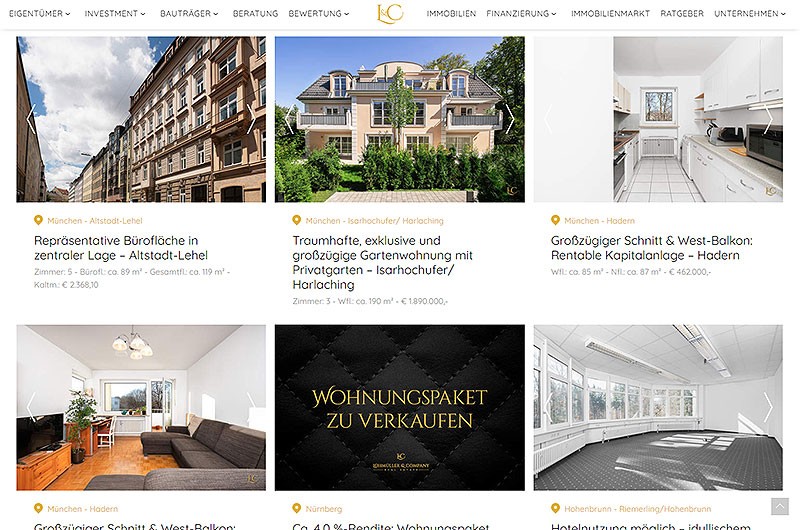Click the L&C logo in the header

point(390,13)
